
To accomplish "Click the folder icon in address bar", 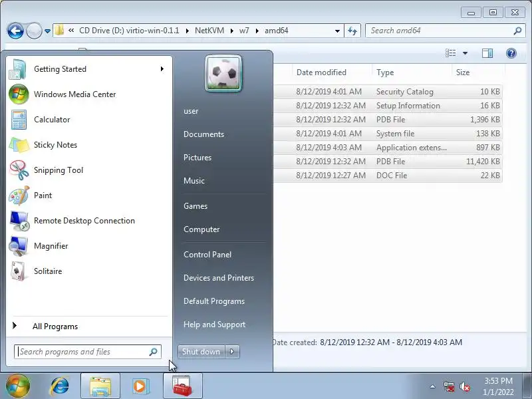I will tap(59, 31).
